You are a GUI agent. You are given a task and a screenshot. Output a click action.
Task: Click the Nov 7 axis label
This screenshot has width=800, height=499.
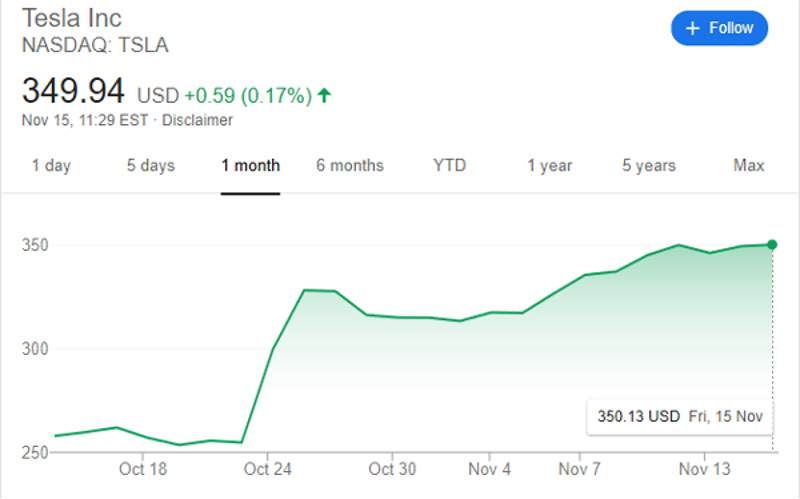[580, 469]
